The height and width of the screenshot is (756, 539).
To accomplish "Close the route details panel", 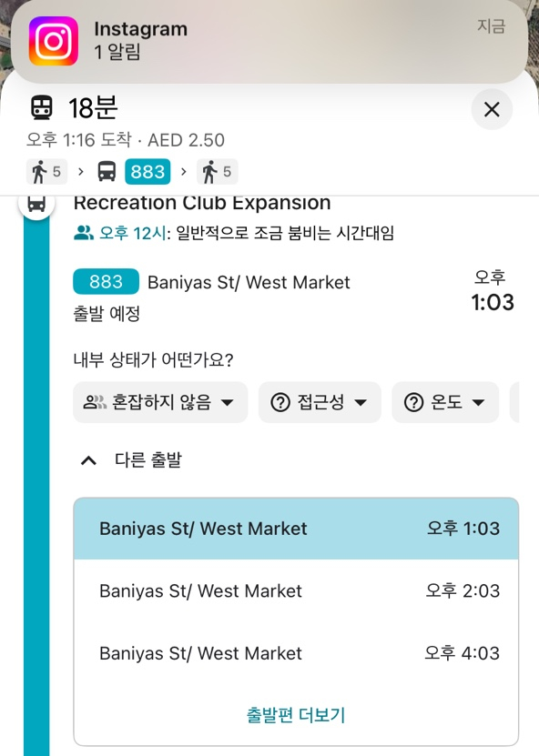I will tap(492, 109).
